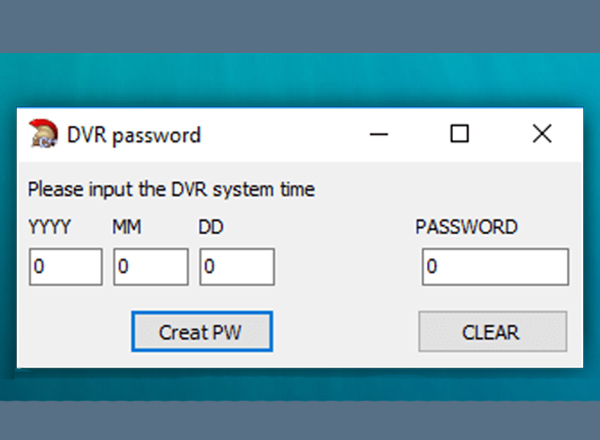Click into the PASSWORD output field

pos(496,267)
